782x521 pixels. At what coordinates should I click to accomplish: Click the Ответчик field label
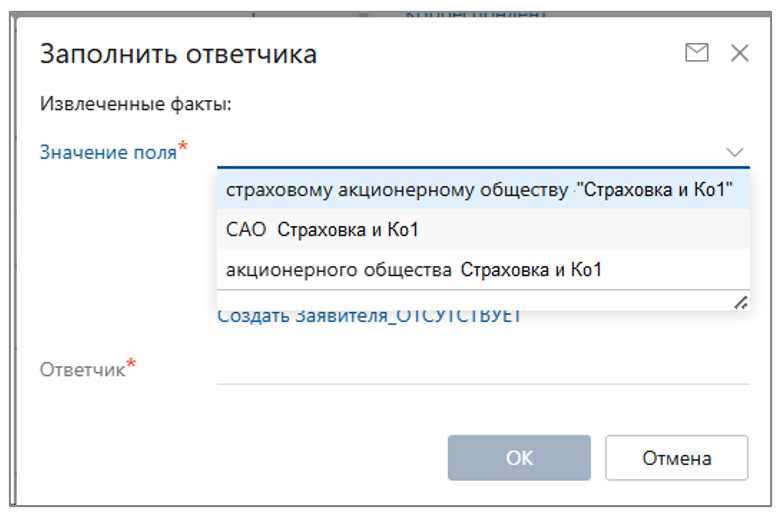click(82, 370)
